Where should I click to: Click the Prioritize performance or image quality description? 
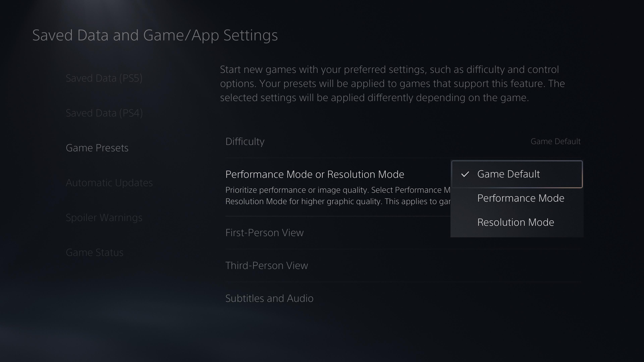[x=338, y=196]
